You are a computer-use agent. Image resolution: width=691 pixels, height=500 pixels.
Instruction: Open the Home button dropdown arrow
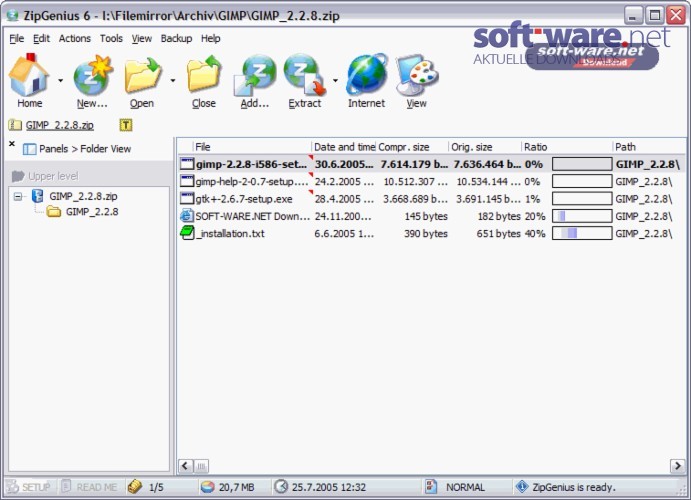coord(60,81)
